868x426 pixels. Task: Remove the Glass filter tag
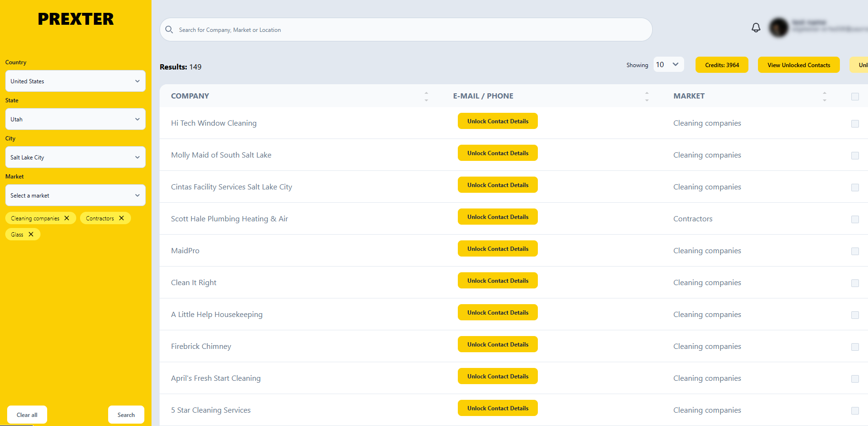tap(31, 234)
